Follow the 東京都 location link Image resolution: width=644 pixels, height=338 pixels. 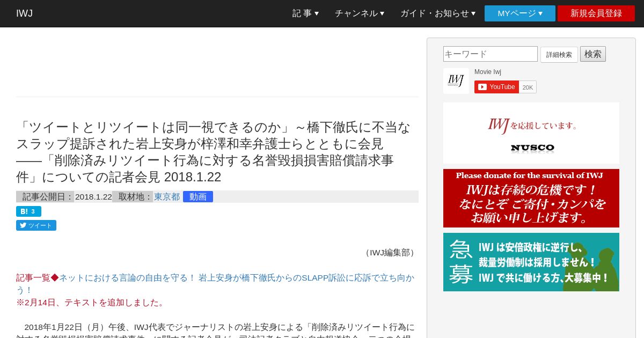point(167,197)
